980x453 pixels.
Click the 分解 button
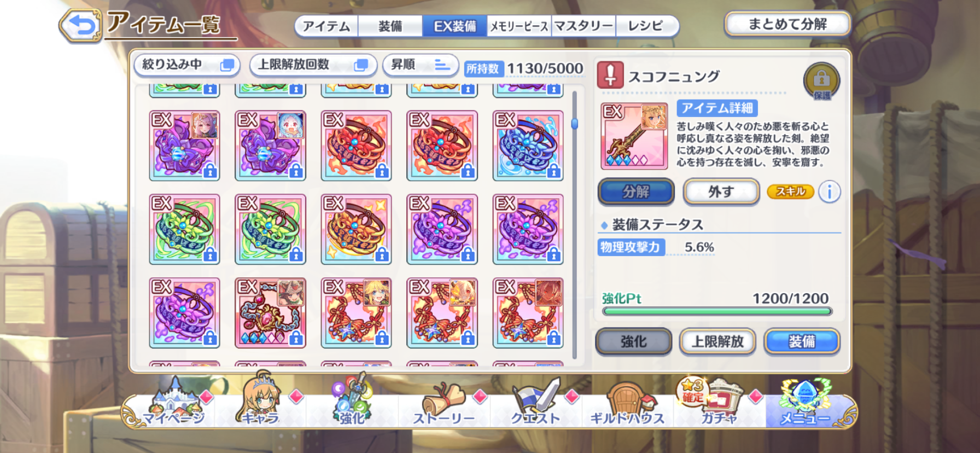click(x=636, y=192)
